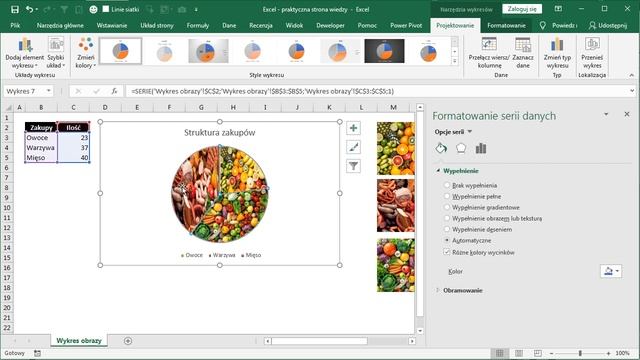Screen dimensions: 640x360
Task: Click the smiley feedback icon
Action: (x=93, y=9)
